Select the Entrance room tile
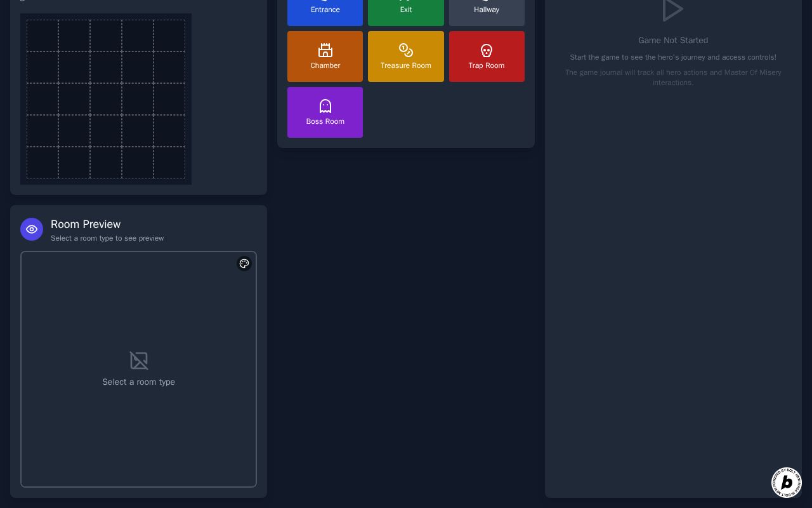 (325, 10)
